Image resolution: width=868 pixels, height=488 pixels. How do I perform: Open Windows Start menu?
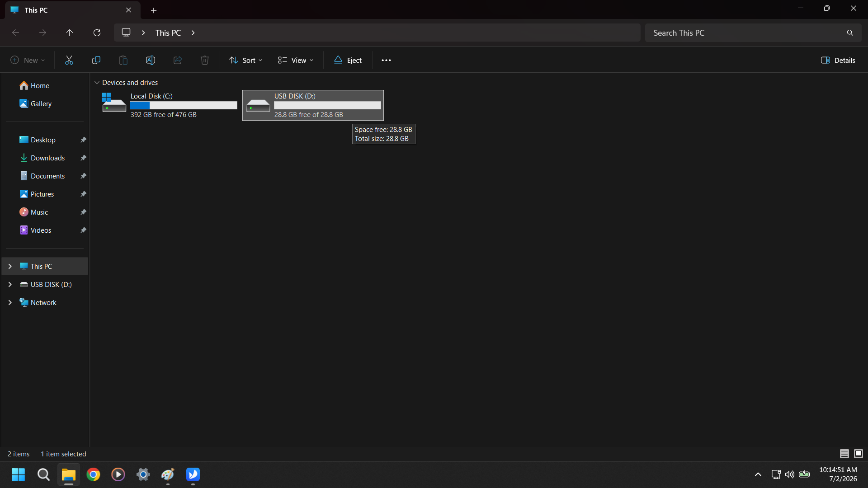click(x=18, y=474)
